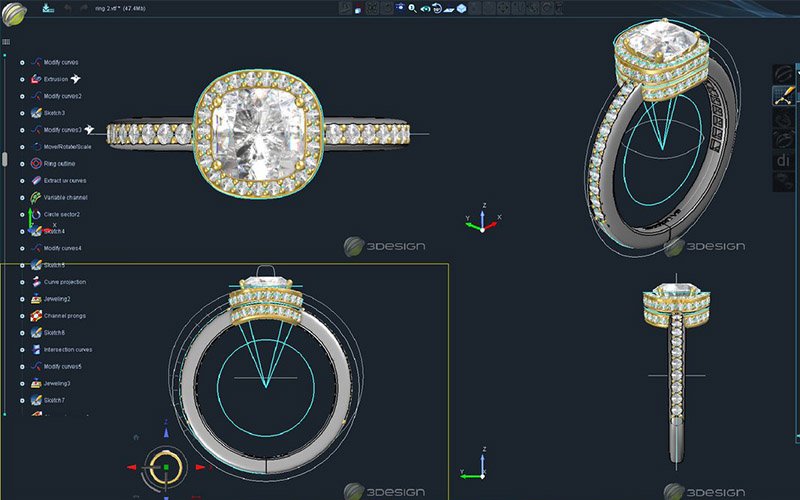The height and width of the screenshot is (500, 800).
Task: Select the sketch pencil tool on right toolbar
Action: point(782,96)
